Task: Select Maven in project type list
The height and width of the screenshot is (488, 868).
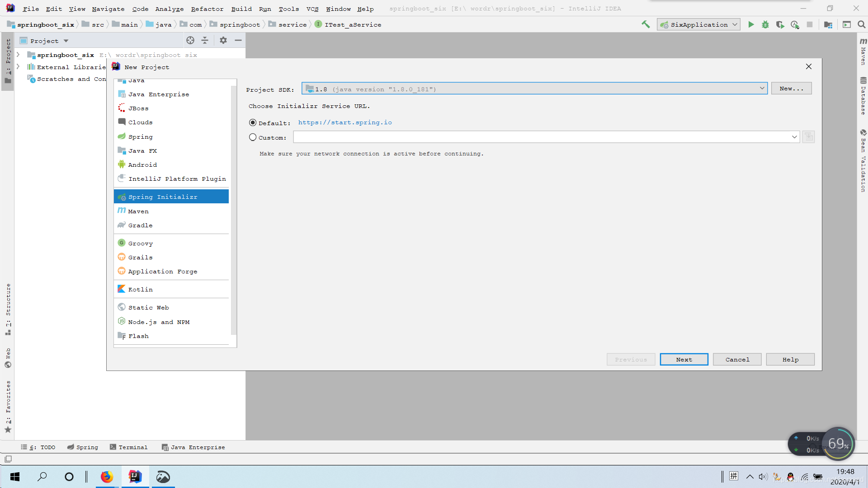Action: point(171,211)
